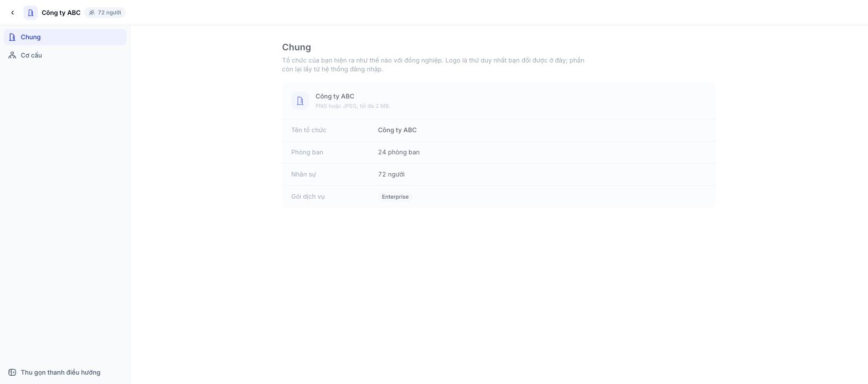Click the organization building icon in header
The height and width of the screenshot is (384, 868).
[x=30, y=13]
